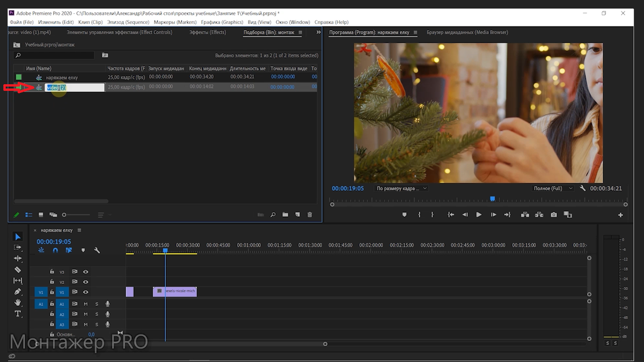Create new bin folder
The image size is (644, 362).
(x=285, y=215)
